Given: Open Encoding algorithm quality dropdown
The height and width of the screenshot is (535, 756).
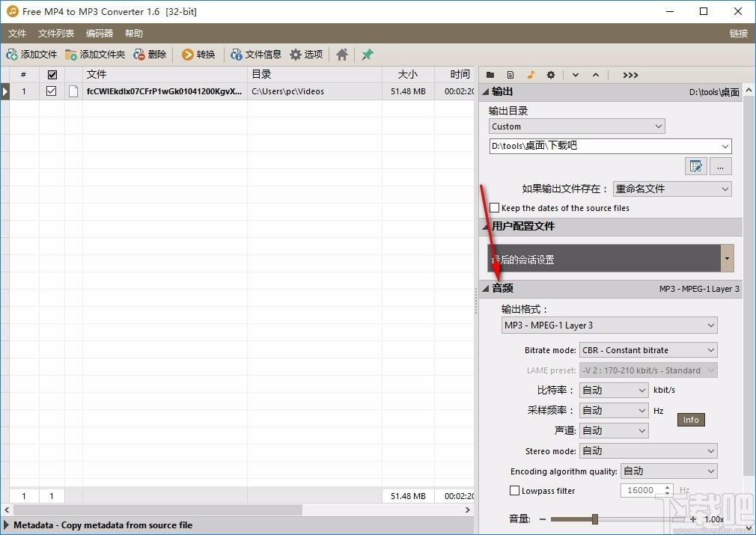Looking at the screenshot, I should 668,471.
